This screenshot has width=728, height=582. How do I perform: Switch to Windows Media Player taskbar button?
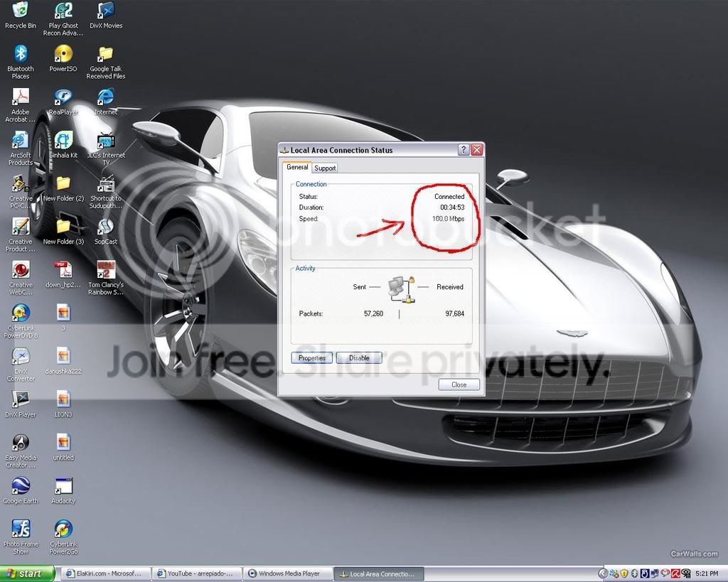(289, 573)
